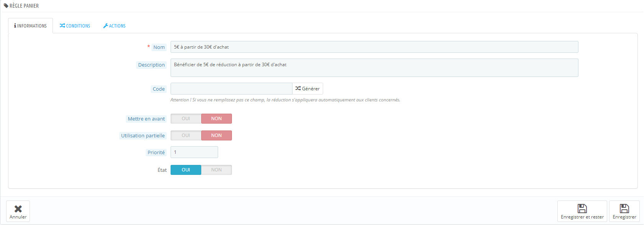
Task: Click the 'Attention ! Si vous ne remplissez' hint
Action: tap(285, 100)
